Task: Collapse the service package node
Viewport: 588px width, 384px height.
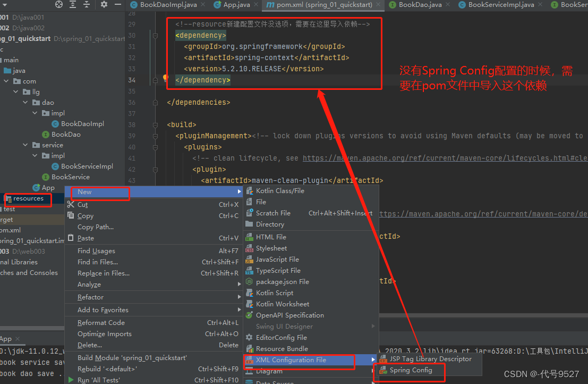Action: tap(25, 145)
